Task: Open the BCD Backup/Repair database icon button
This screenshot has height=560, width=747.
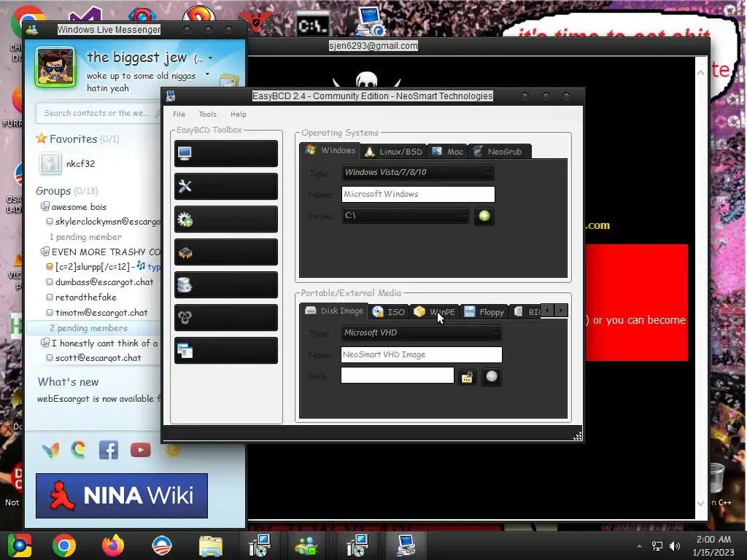Action: pos(226,285)
